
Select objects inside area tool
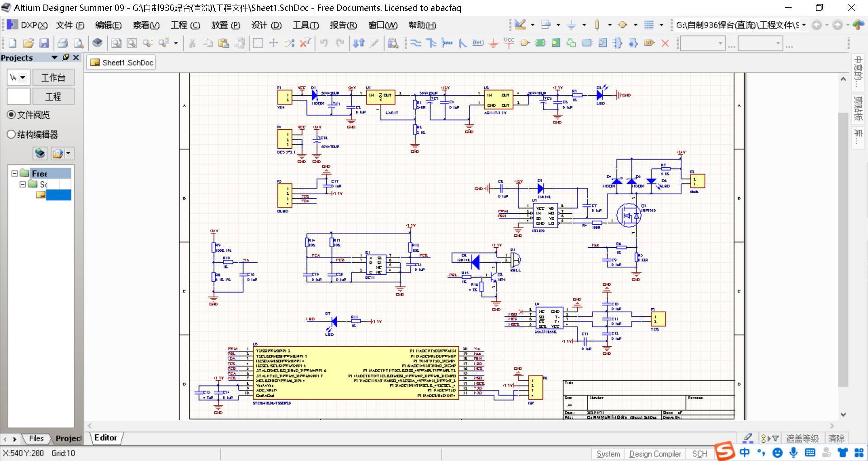pos(258,43)
